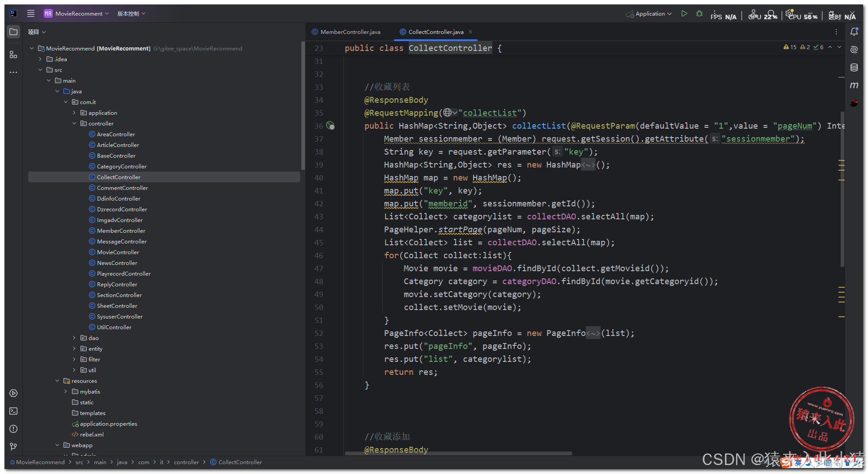Click the MovieRecommend breadcrumb
The width and height of the screenshot is (868, 474).
point(40,462)
